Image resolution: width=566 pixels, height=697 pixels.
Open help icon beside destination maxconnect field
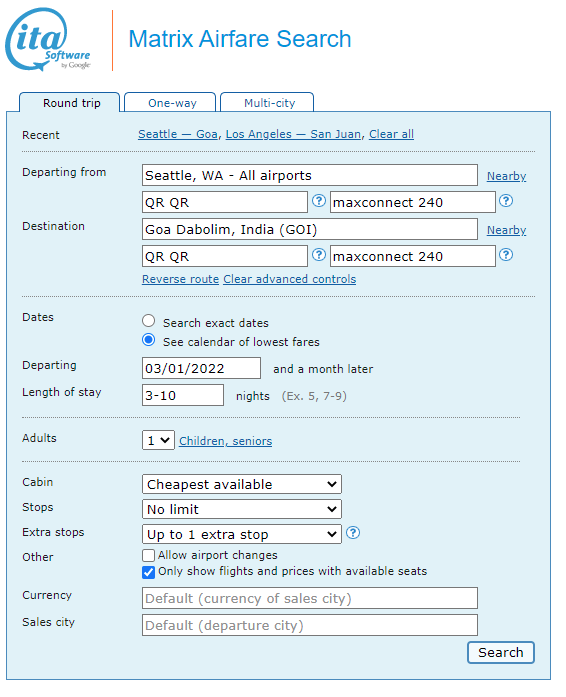coord(506,255)
